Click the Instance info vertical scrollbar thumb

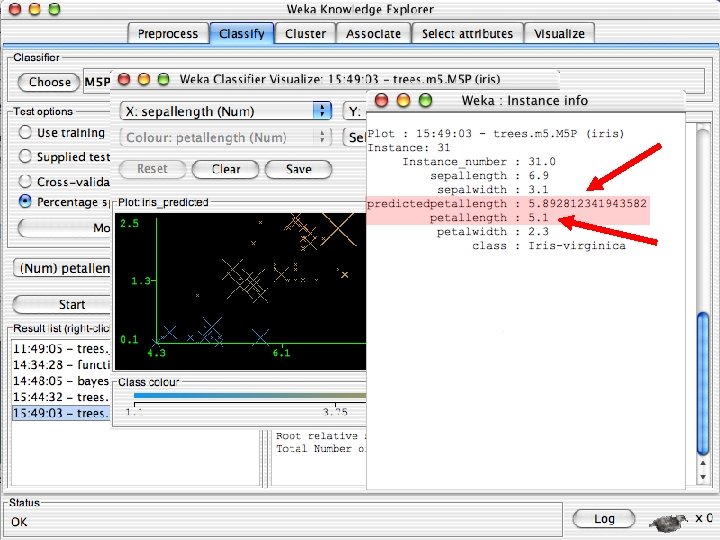(703, 383)
